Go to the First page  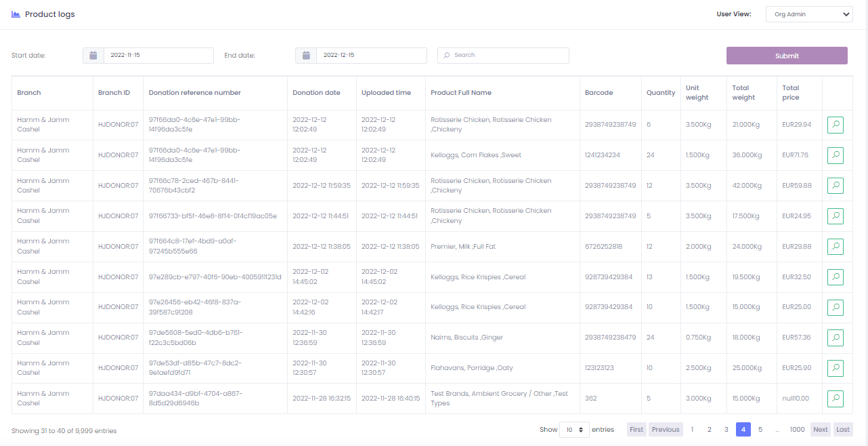coord(636,430)
